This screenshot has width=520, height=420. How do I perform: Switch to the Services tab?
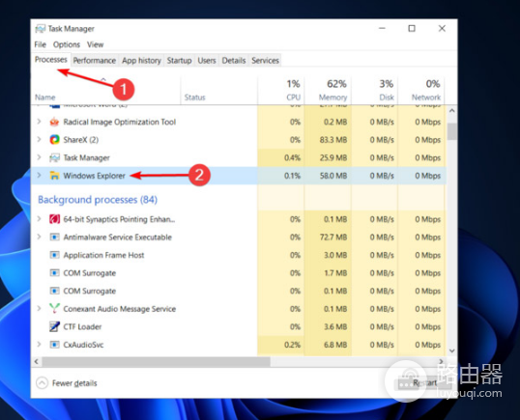tap(265, 60)
